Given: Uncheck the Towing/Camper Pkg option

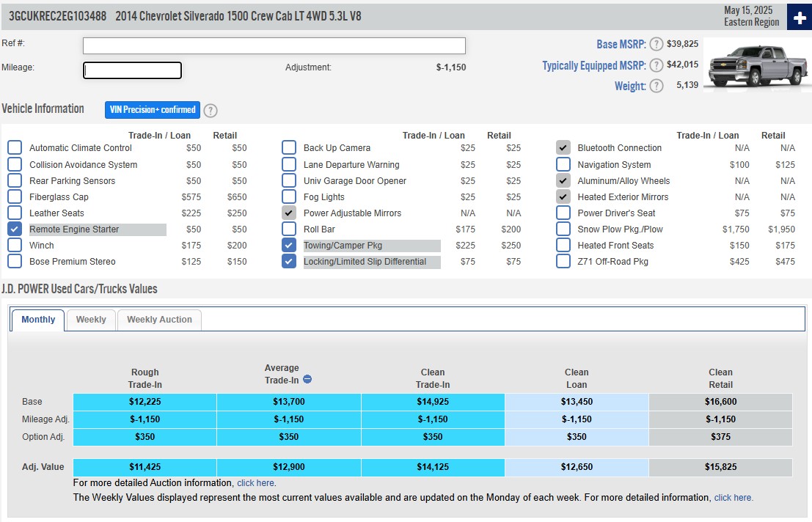Looking at the screenshot, I should tap(289, 245).
